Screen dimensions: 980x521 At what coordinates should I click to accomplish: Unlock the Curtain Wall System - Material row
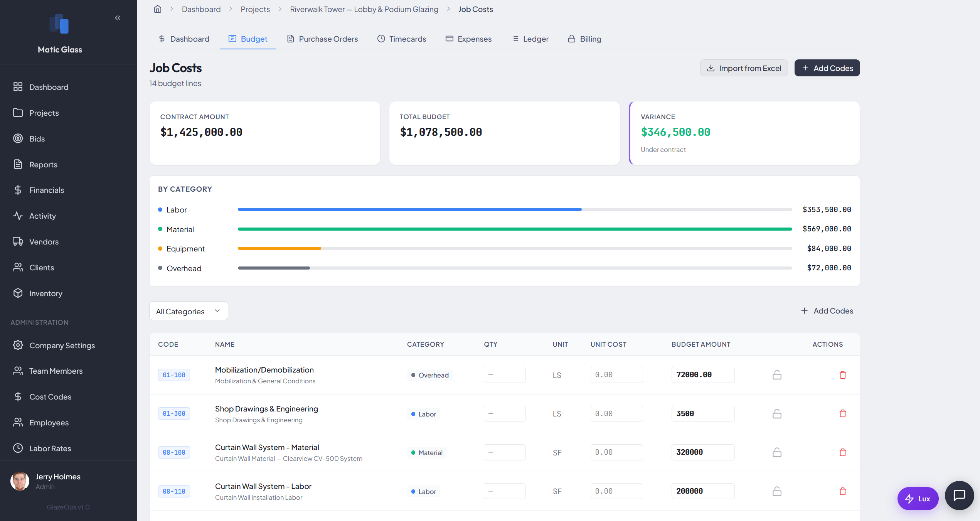(777, 452)
